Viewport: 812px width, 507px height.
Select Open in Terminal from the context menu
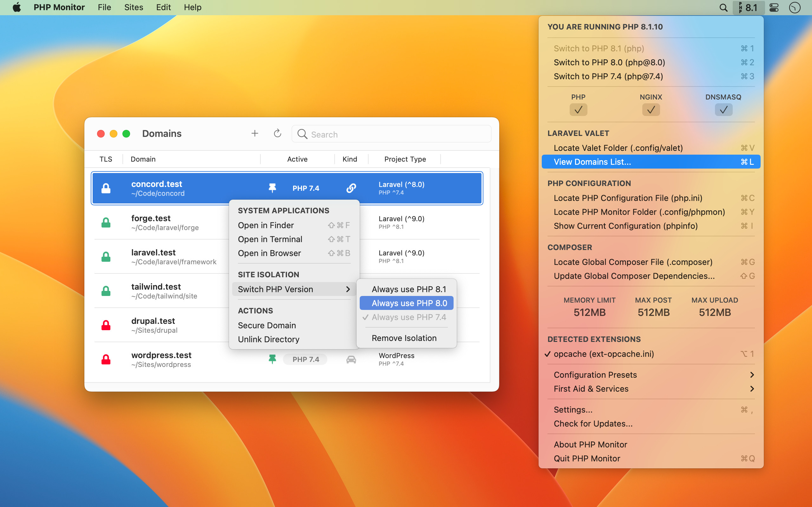click(x=270, y=239)
